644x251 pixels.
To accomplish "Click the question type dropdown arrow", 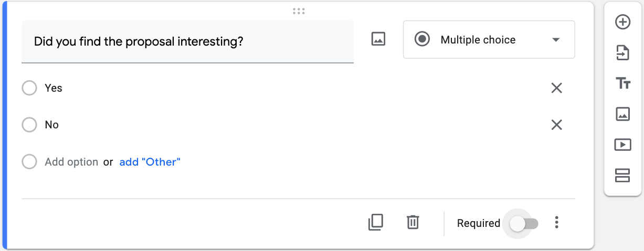I will tap(556, 40).
